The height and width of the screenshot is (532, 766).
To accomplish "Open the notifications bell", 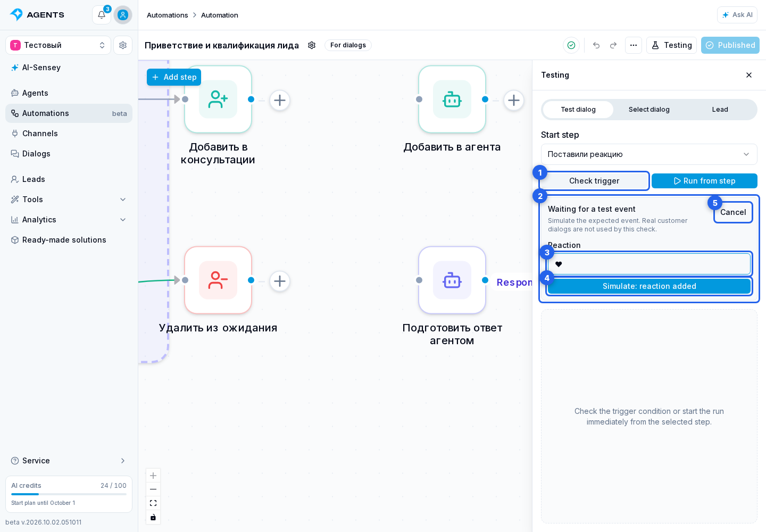I will pos(102,15).
